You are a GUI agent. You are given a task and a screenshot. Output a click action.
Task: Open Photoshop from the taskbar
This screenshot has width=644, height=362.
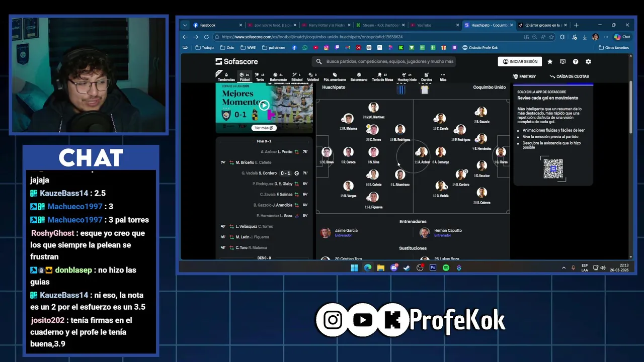[x=433, y=268]
